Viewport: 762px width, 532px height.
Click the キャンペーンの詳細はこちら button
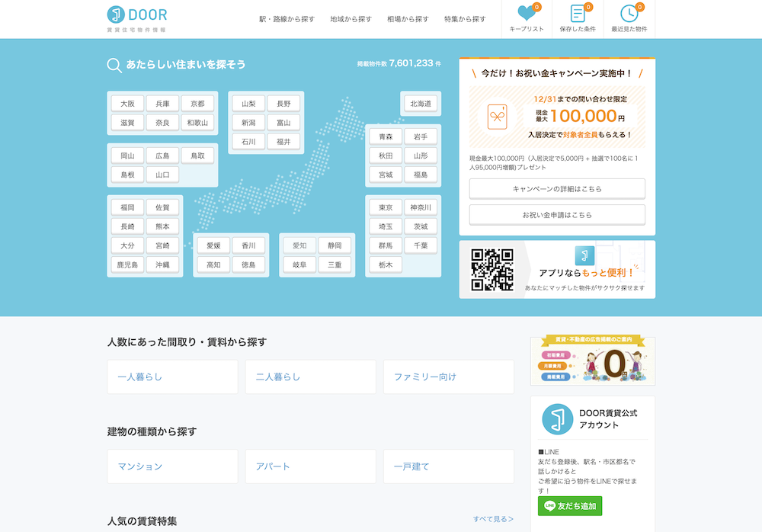(556, 188)
